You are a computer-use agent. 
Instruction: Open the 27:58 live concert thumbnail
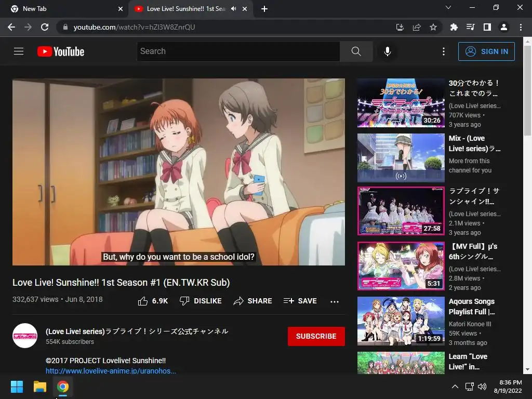pos(401,211)
